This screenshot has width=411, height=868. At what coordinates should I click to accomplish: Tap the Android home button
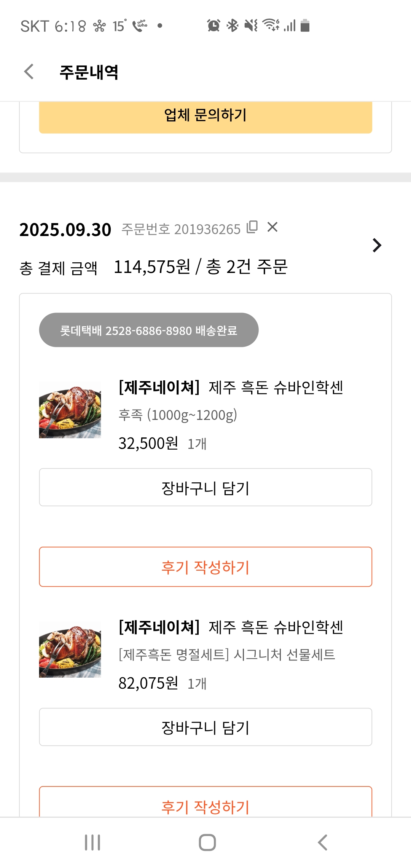tap(207, 842)
